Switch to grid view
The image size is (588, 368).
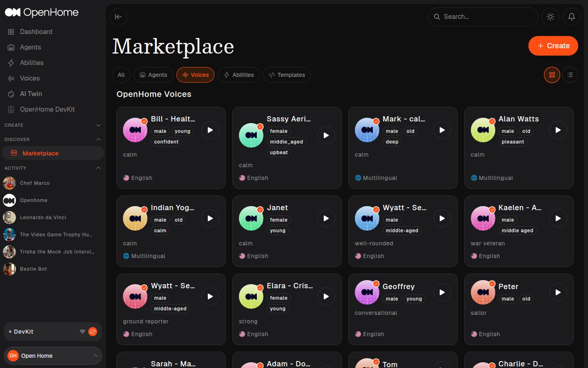(x=552, y=75)
